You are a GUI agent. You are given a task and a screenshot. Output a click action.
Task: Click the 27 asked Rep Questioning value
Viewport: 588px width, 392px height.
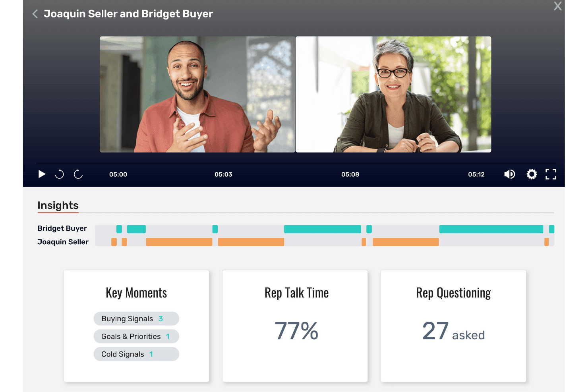453,331
